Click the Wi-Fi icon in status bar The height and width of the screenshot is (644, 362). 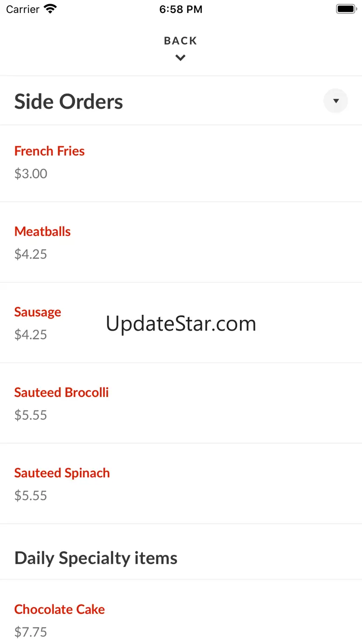[x=50, y=9]
